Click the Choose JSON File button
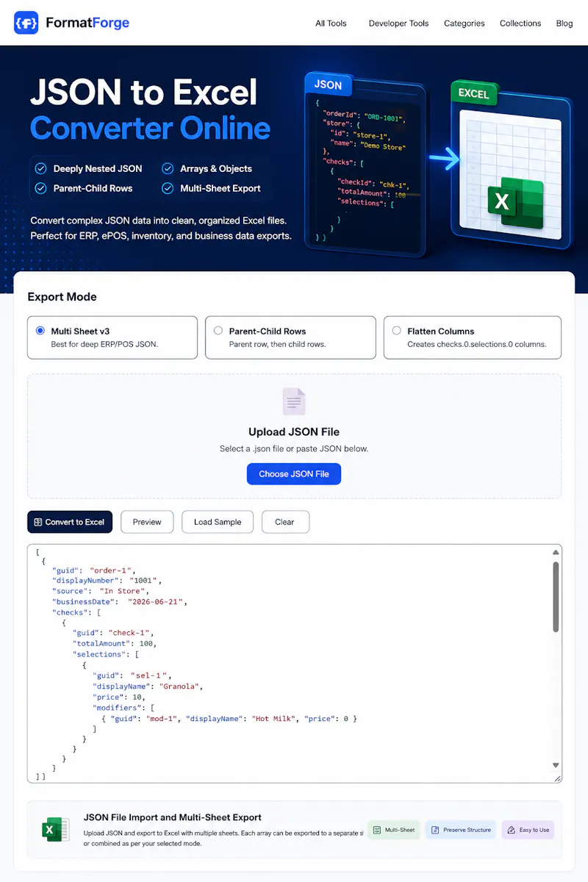This screenshot has height=882, width=588. tap(294, 474)
